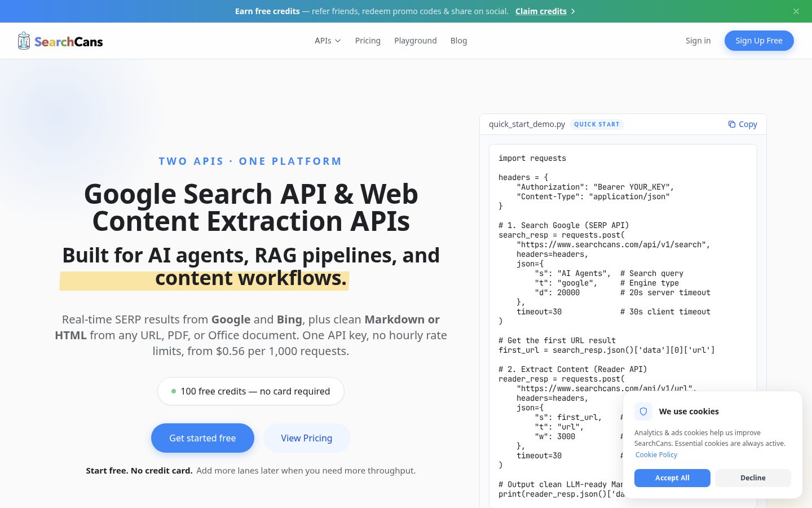Click the arrow next to Claim credits

573,11
